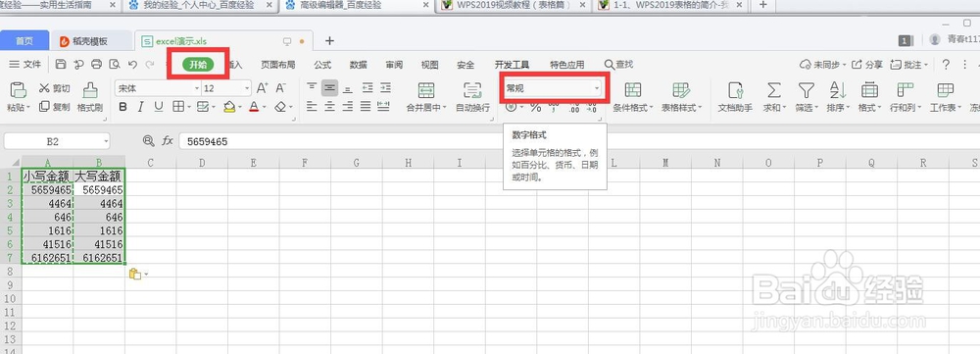Open the Sort (排序) dropdown
The width and height of the screenshot is (980, 354).
(x=838, y=97)
